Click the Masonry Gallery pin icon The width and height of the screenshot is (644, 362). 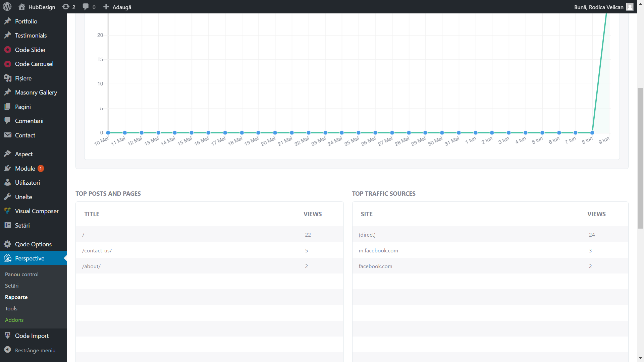tap(7, 92)
